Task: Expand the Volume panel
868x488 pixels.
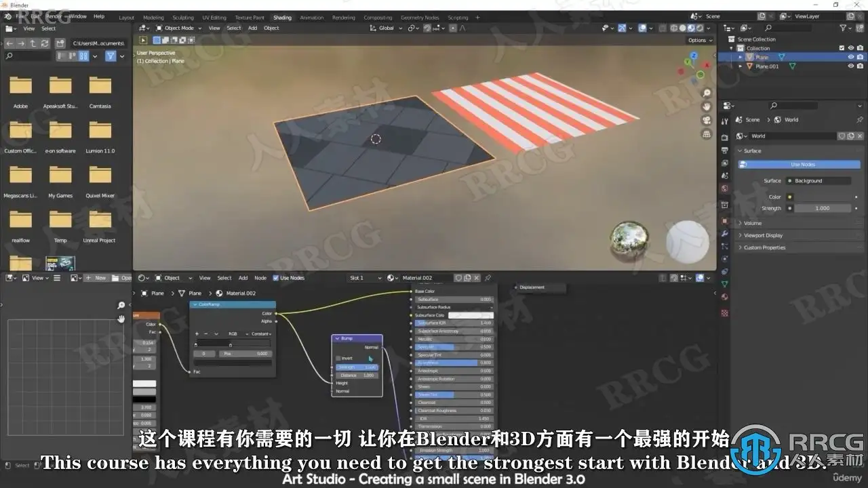Action: point(753,223)
